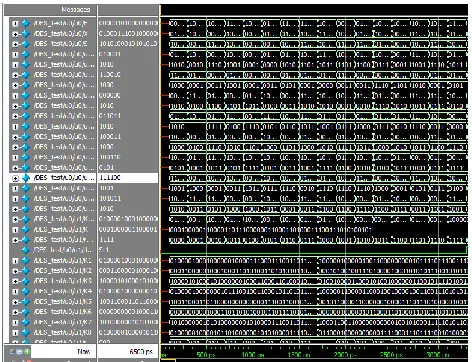Viewport: 472px width, 362px height.
Task: Expand the /DES_test/u0/u1/K4 bus
Action: pyautogui.click(x=15, y=292)
